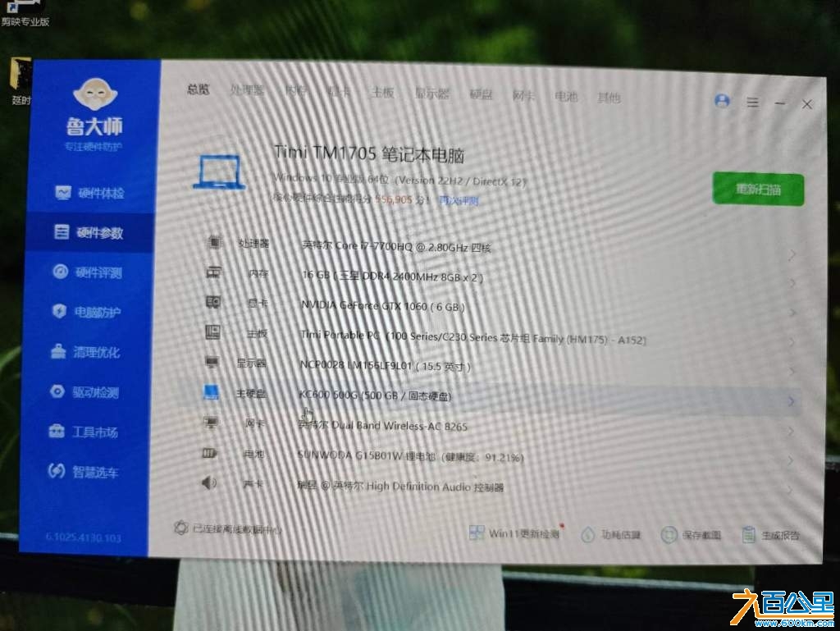
Task: Select the SUNWODA battery health text
Action: [x=410, y=456]
